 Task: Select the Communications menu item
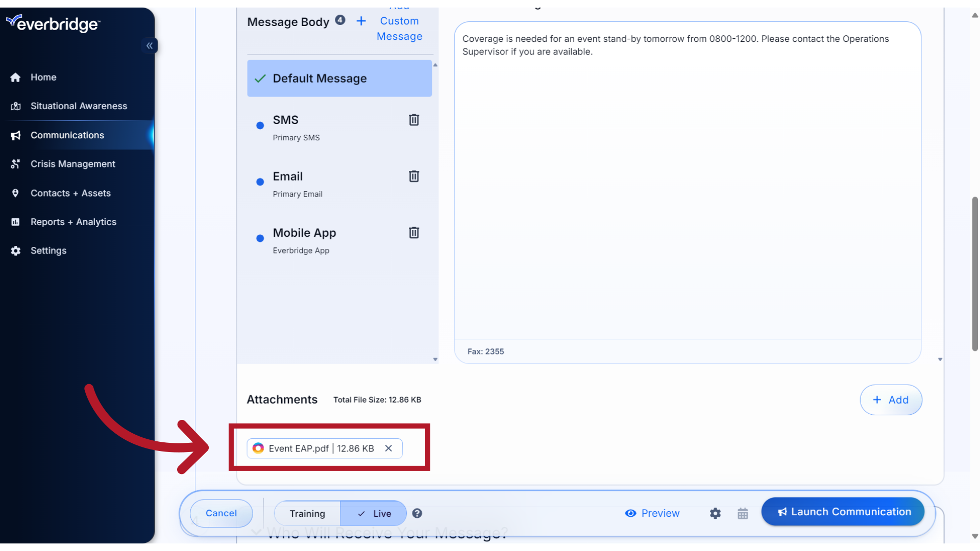[x=67, y=135]
